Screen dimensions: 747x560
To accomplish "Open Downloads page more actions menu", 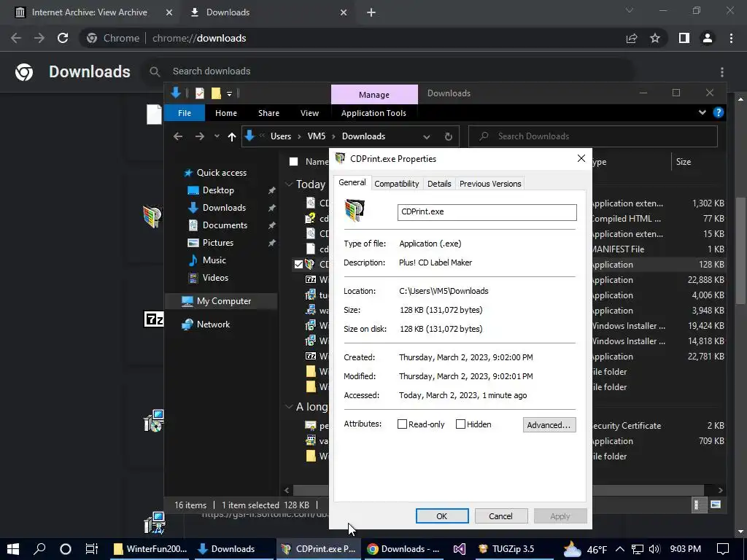I will click(x=722, y=72).
